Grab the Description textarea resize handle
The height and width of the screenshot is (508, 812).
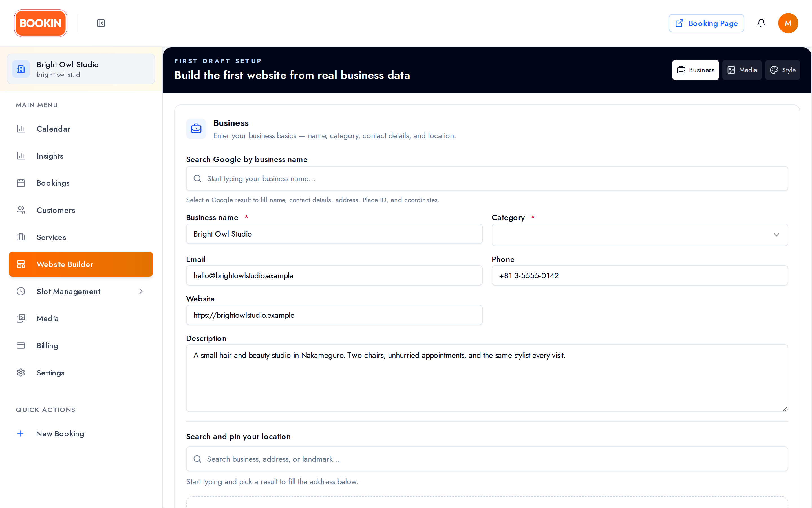[x=785, y=409]
